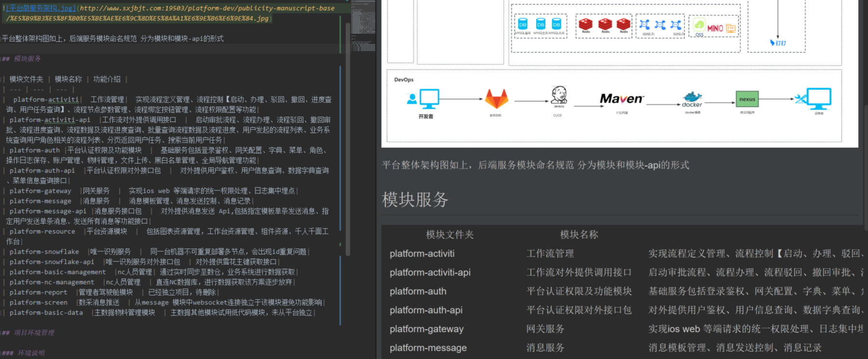The height and width of the screenshot is (359, 868).
Task: Click the docker whale logo in diagram
Action: (692, 99)
